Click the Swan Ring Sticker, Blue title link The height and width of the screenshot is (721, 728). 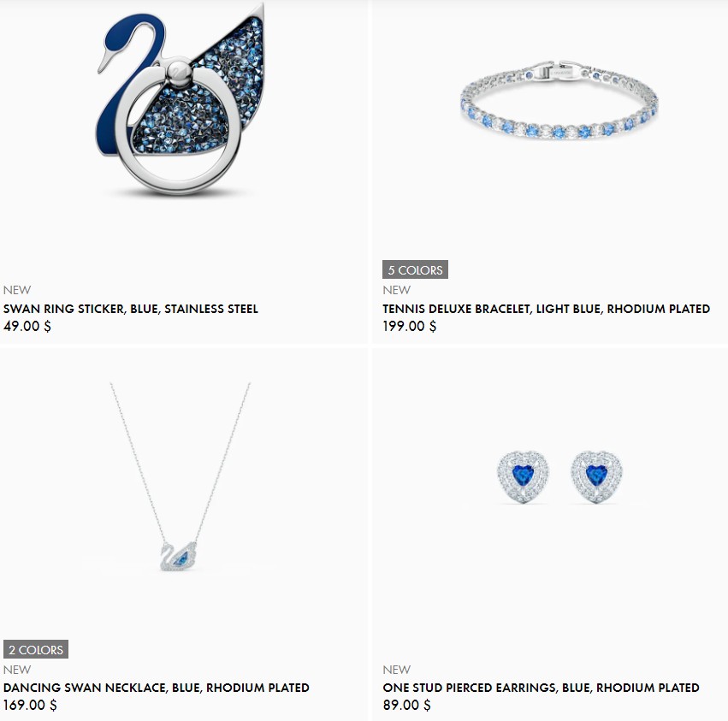[x=131, y=309]
